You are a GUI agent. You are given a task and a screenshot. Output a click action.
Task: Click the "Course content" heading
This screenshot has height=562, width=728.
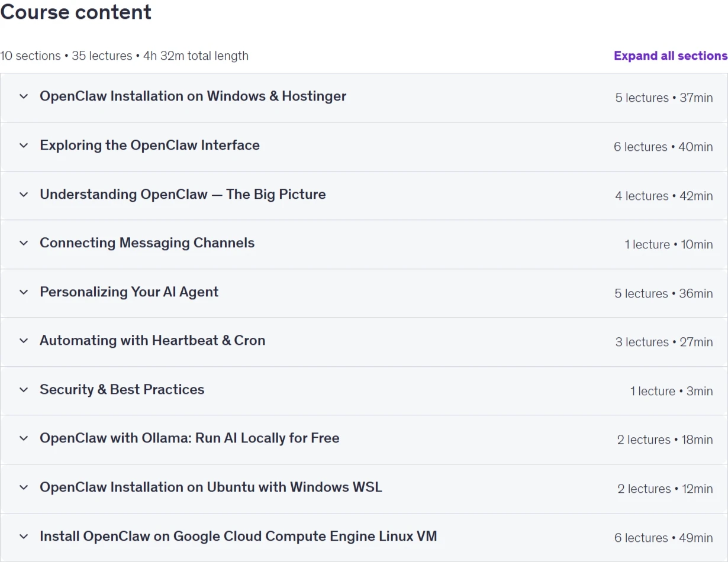tap(76, 12)
